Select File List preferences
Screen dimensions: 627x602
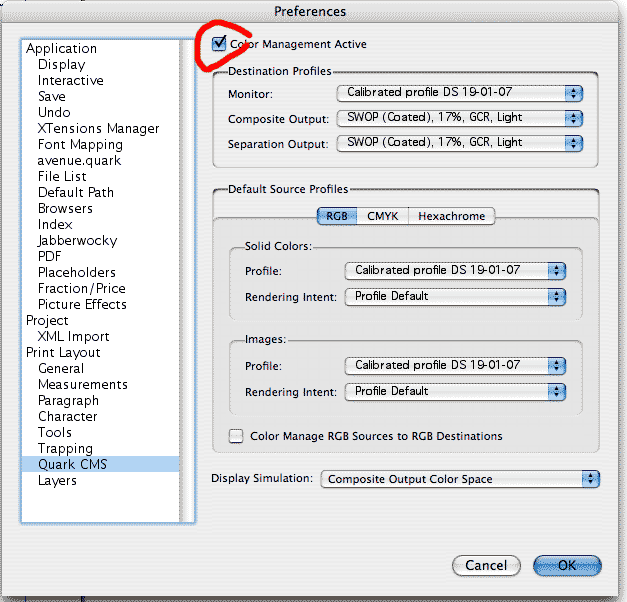pos(101,176)
